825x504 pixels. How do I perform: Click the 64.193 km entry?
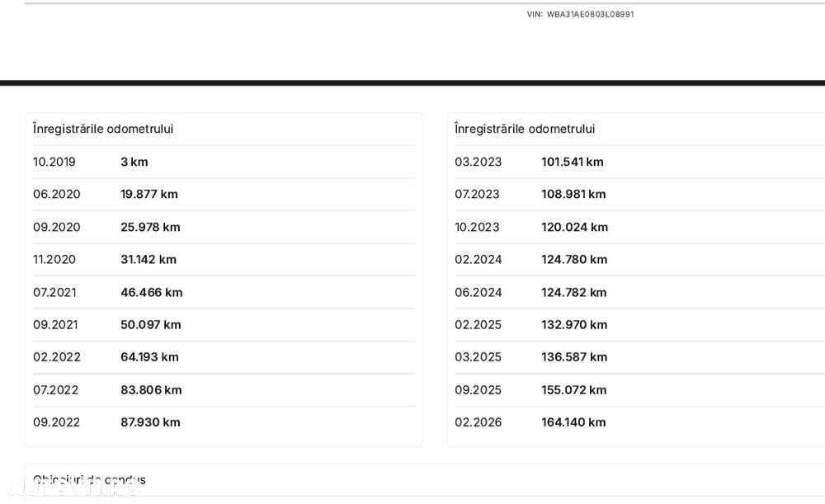149,357
